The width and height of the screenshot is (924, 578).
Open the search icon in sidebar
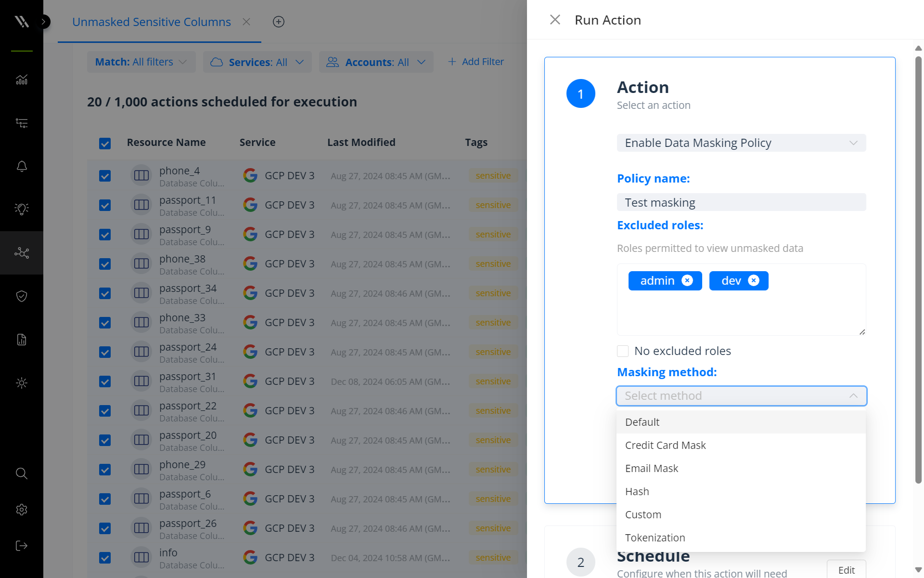pyautogui.click(x=22, y=473)
